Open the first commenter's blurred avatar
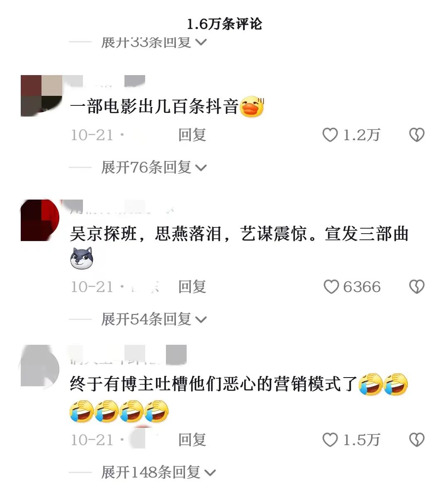 (x=41, y=95)
